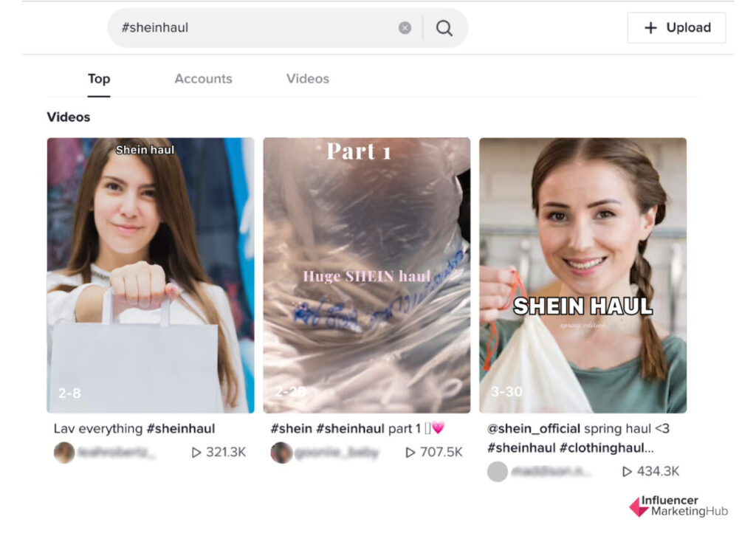Open the Videos tab
This screenshot has height=536, width=756.
308,78
